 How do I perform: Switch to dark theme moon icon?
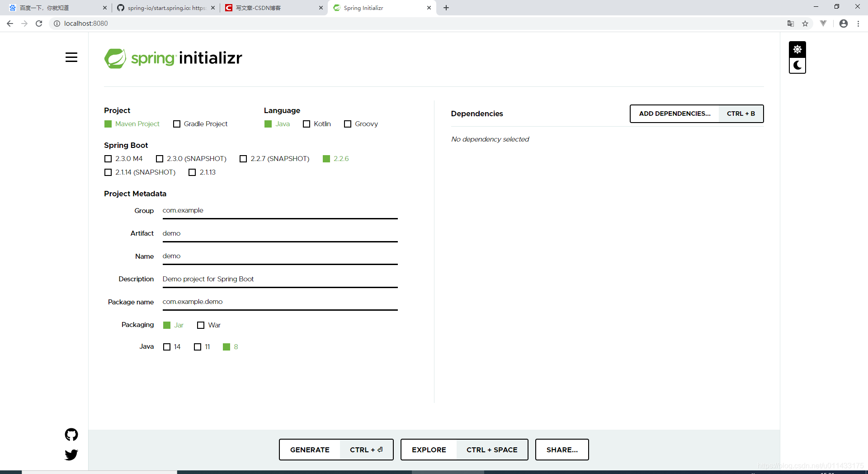[797, 65]
